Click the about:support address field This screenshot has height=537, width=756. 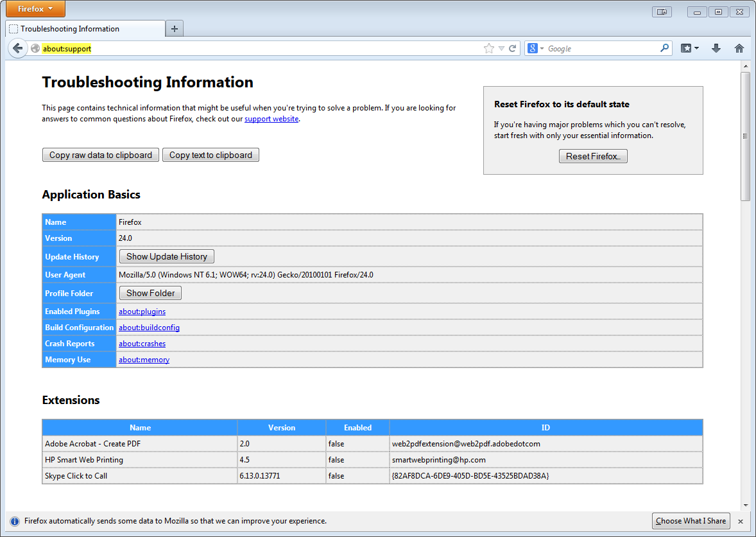[x=261, y=48]
